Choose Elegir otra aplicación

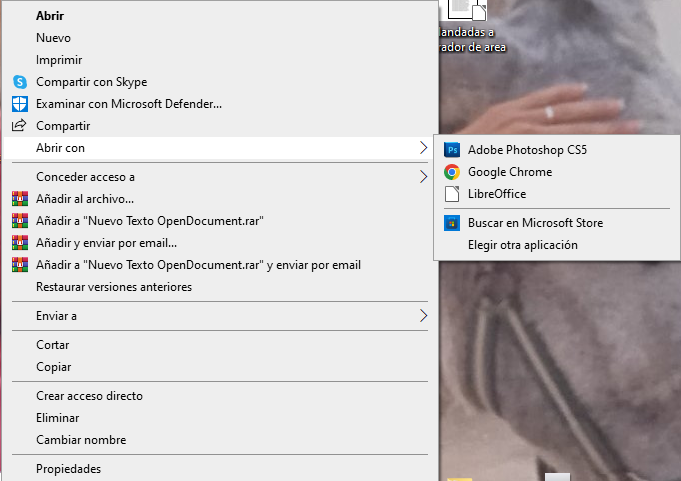tap(557, 245)
